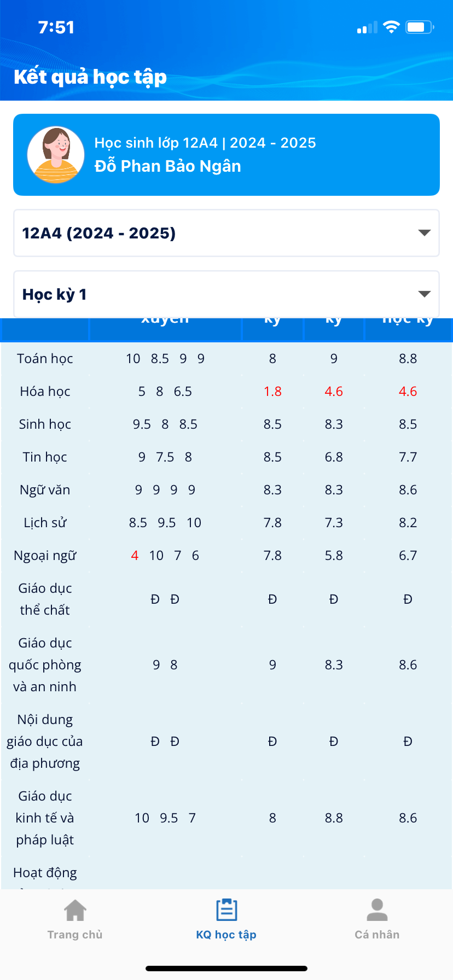Select the Toán học subject row

[45, 359]
